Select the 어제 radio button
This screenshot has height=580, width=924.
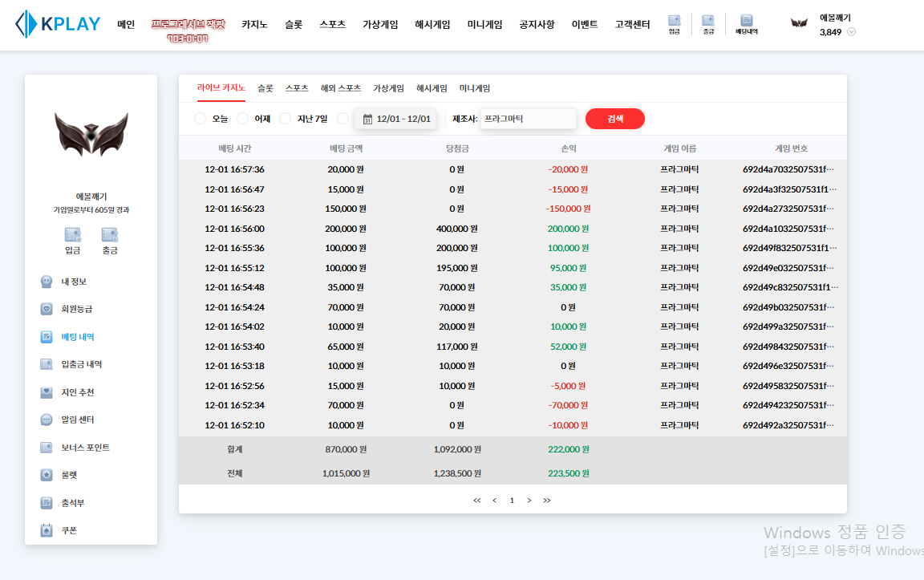243,119
